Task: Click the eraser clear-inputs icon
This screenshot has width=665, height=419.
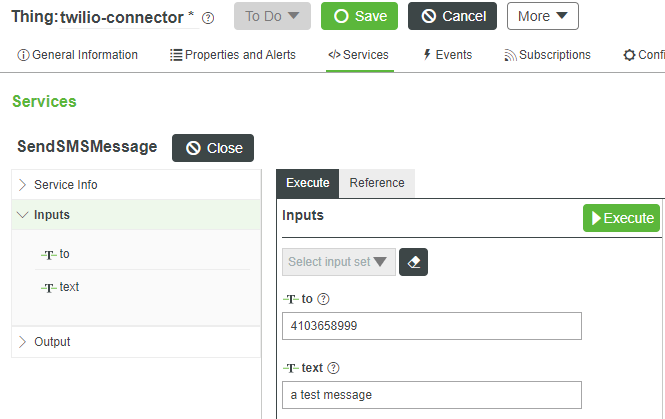Action: pos(415,262)
